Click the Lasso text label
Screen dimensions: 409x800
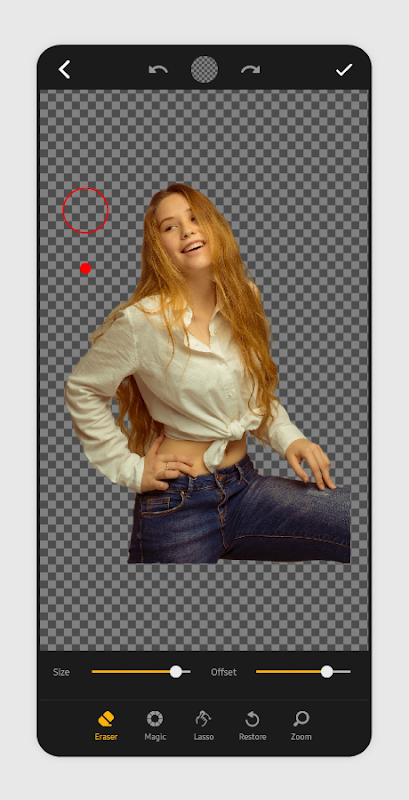pos(203,737)
